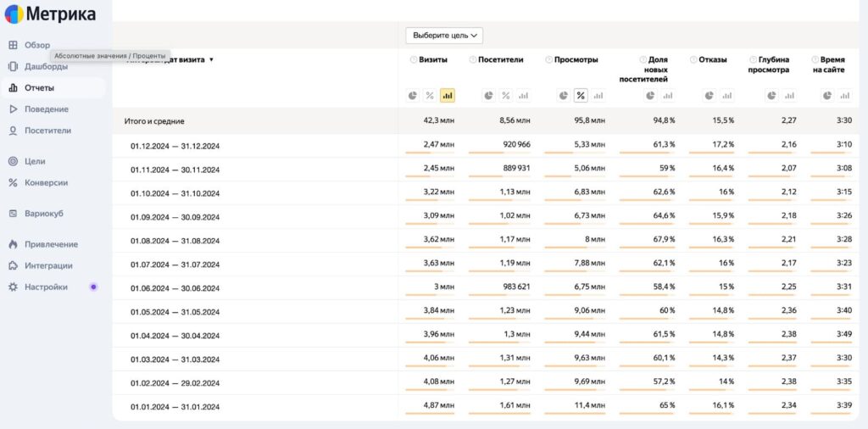The image size is (868, 429).
Task: Enable bar chart mode for Отказы
Action: 726,96
